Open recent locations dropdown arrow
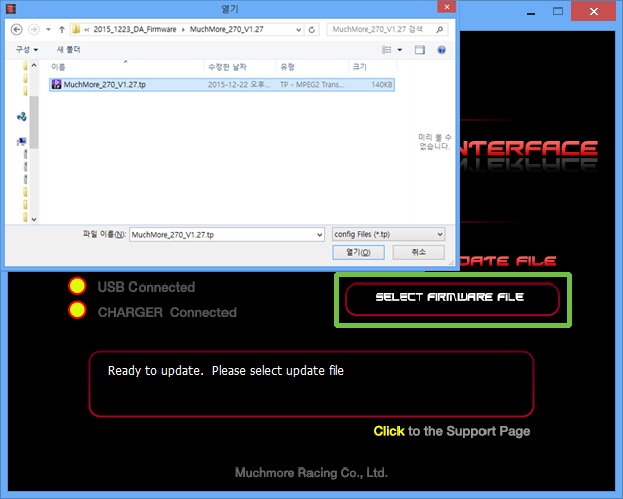Image resolution: width=623 pixels, height=499 pixels. click(48, 29)
